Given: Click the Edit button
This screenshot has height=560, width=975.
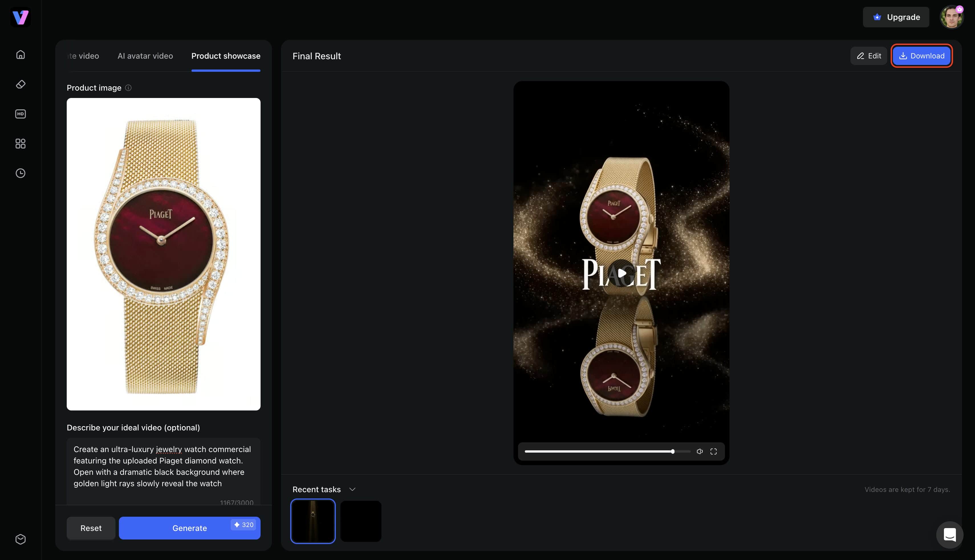Looking at the screenshot, I should click(x=868, y=56).
